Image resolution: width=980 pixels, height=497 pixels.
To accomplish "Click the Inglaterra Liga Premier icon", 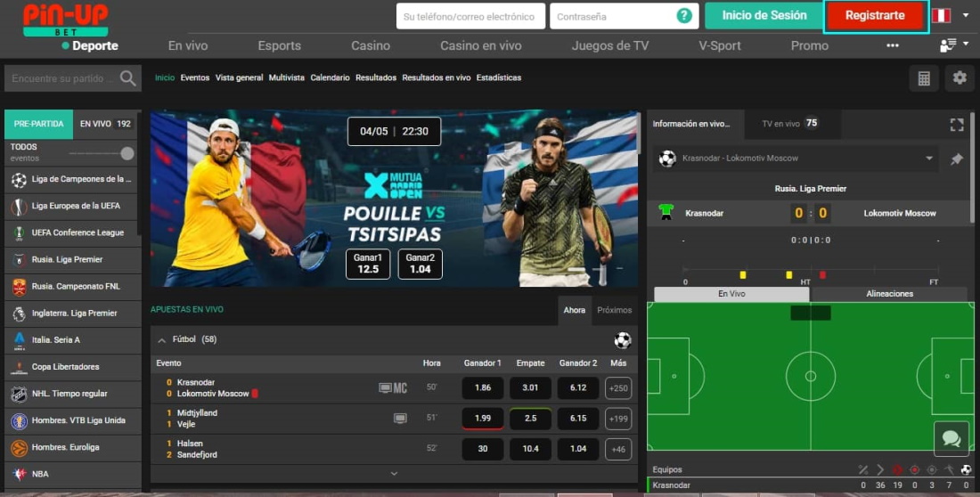I will point(20,314).
